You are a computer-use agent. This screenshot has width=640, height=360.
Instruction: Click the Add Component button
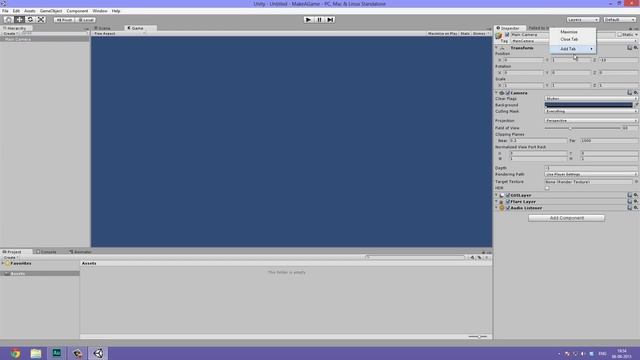point(567,218)
